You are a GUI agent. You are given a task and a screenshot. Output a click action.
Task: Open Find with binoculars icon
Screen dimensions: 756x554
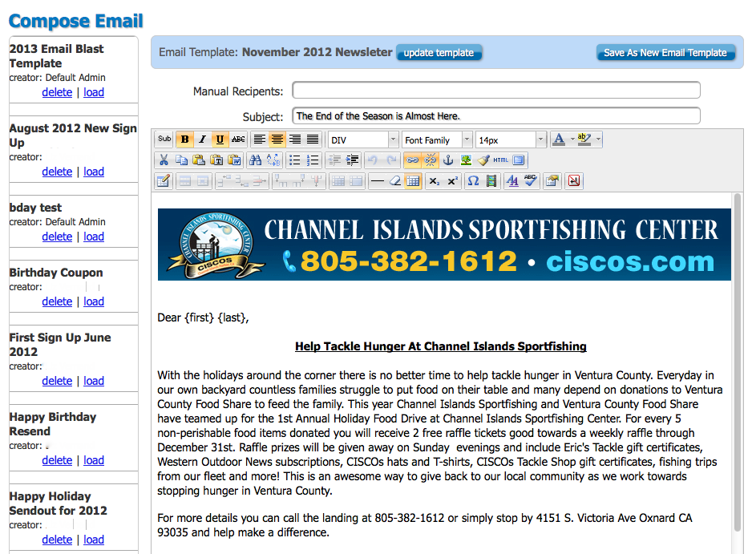coord(256,160)
